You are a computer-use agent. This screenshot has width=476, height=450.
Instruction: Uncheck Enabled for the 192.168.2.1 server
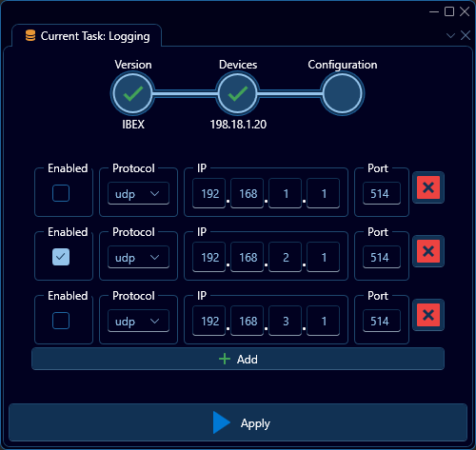61,257
